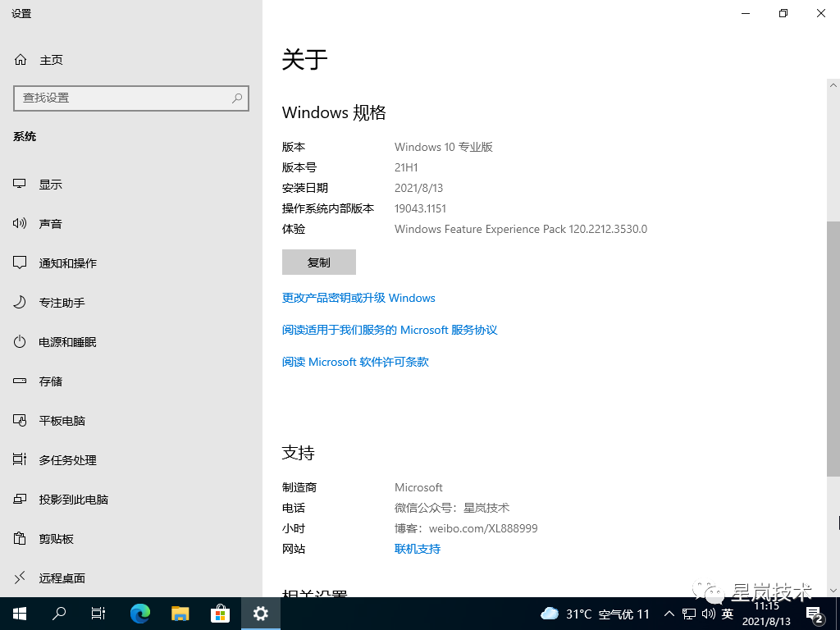
Task: Click the 查找设置 search box
Action: click(x=131, y=98)
